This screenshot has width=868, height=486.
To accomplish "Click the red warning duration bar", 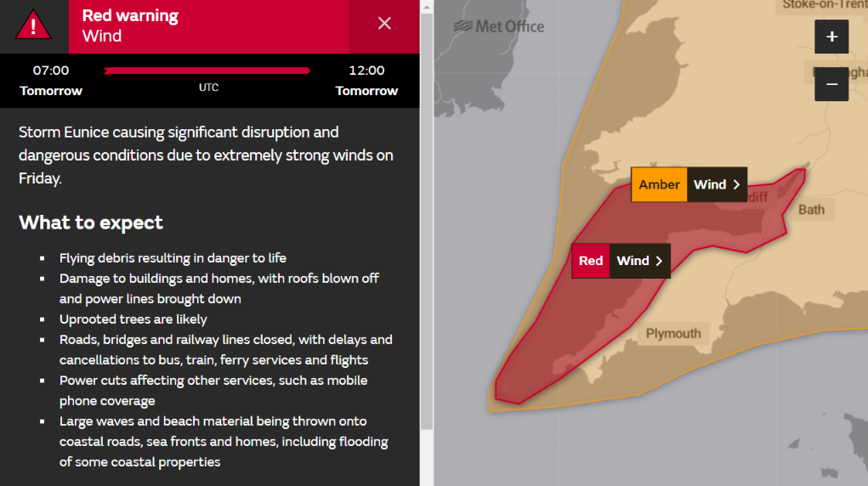I will [x=207, y=71].
